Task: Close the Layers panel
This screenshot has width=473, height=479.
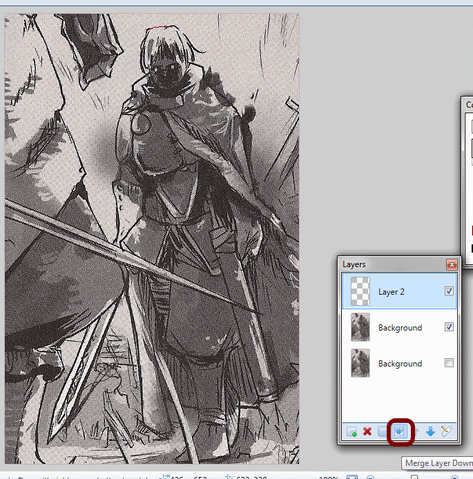Action: point(452,265)
